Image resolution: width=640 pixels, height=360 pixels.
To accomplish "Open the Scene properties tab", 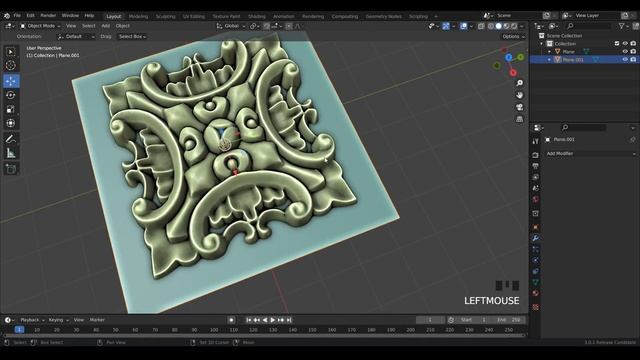I will (x=536, y=188).
